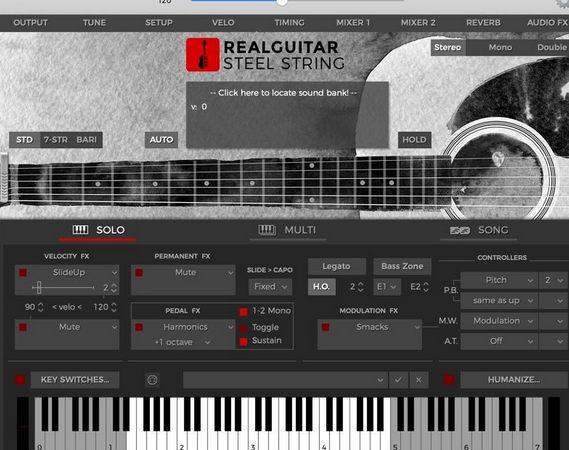569x450 pixels.
Task: Open the TIMING tab
Action: pyautogui.click(x=289, y=22)
